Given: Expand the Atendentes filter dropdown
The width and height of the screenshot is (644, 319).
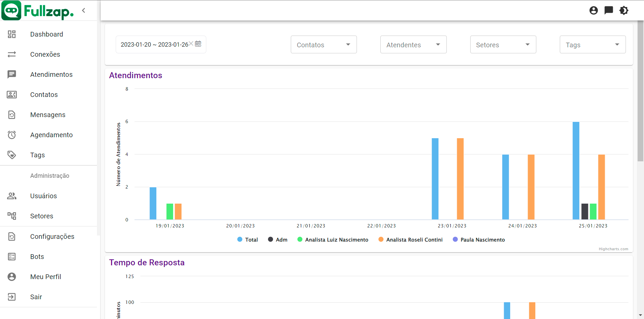Looking at the screenshot, I should click(x=413, y=45).
